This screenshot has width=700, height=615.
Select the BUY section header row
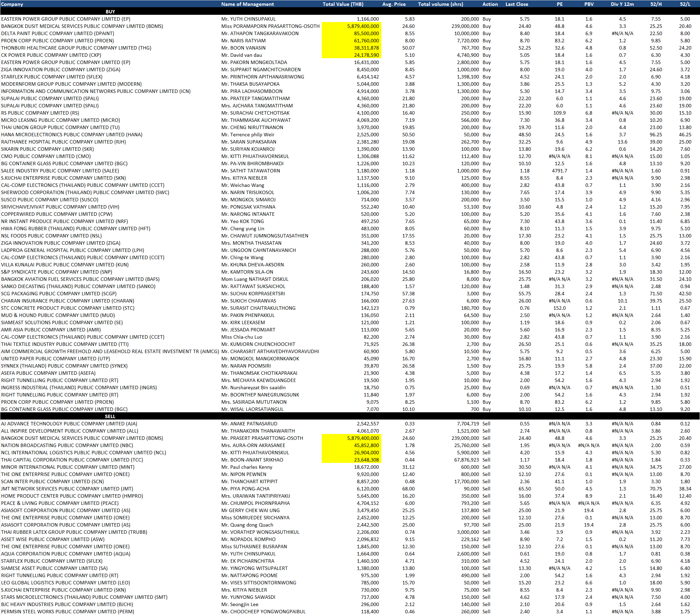[x=350, y=11]
